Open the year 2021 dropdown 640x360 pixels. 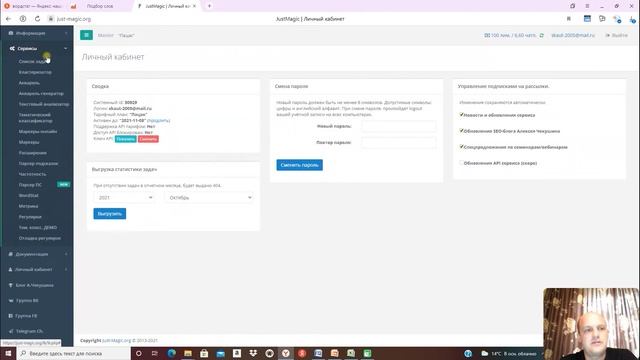pyautogui.click(x=125, y=198)
